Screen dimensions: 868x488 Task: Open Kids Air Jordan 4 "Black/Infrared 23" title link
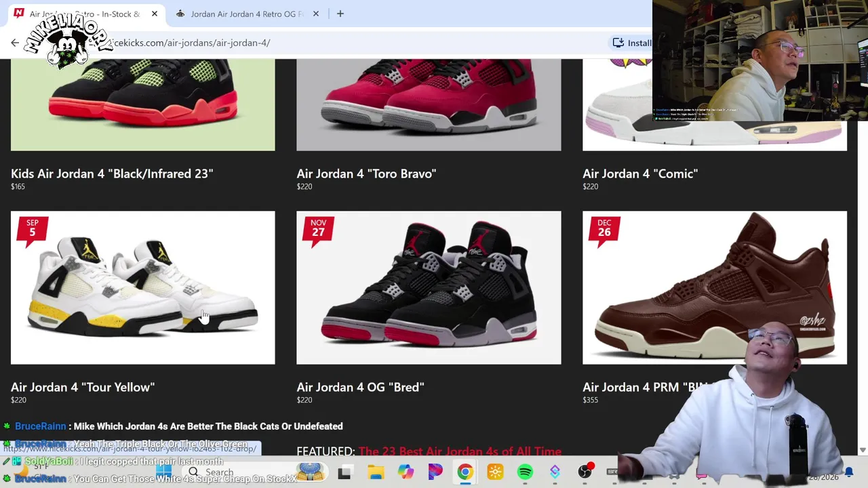112,174
